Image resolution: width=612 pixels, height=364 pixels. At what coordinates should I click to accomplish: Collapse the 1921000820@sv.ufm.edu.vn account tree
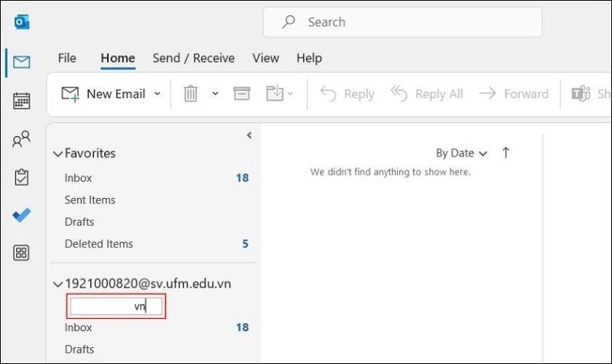[57, 284]
